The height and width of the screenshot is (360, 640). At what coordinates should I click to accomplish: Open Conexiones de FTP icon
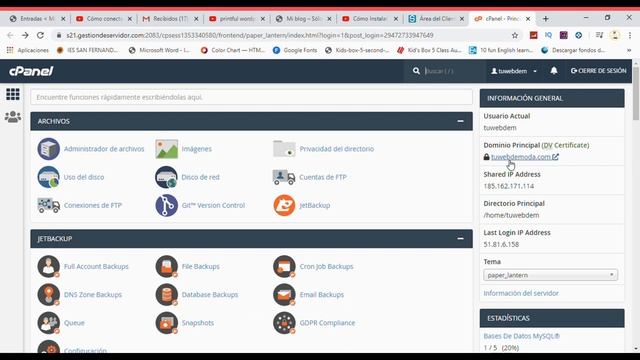(49, 205)
